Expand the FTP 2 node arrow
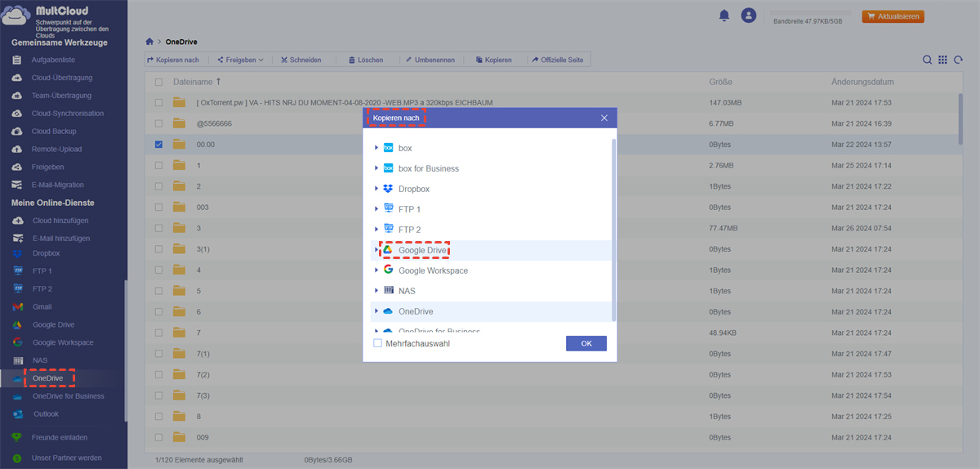This screenshot has width=980, height=469. 376,230
